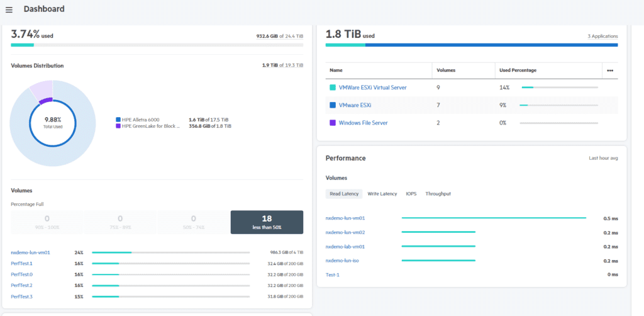The width and height of the screenshot is (644, 316).
Task: Click the Used Percentage column header
Action: [518, 71]
